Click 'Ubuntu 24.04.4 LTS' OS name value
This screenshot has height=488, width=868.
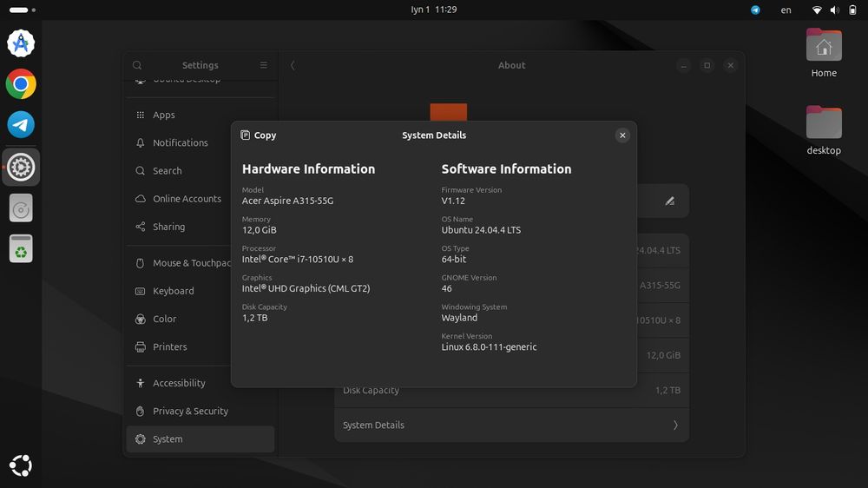pos(481,230)
